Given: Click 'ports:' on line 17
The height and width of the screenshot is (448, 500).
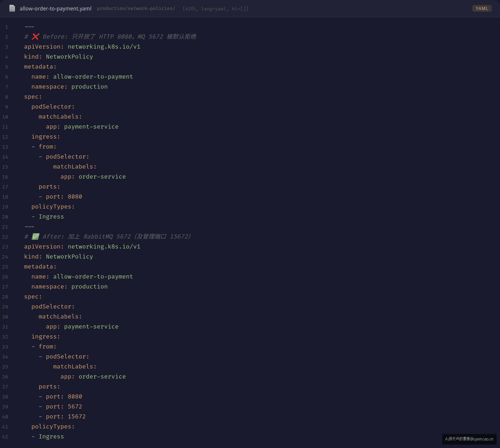Looking at the screenshot, I should (x=49, y=187).
